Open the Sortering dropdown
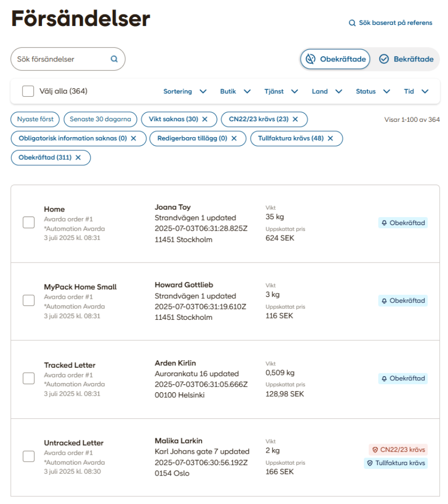The height and width of the screenshot is (504, 448). 185,91
